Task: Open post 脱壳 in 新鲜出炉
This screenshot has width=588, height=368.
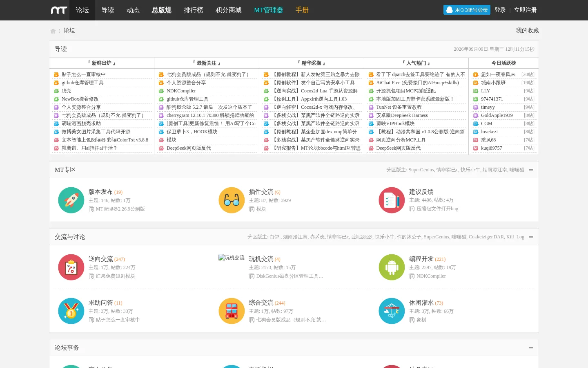Action: pyautogui.click(x=67, y=91)
